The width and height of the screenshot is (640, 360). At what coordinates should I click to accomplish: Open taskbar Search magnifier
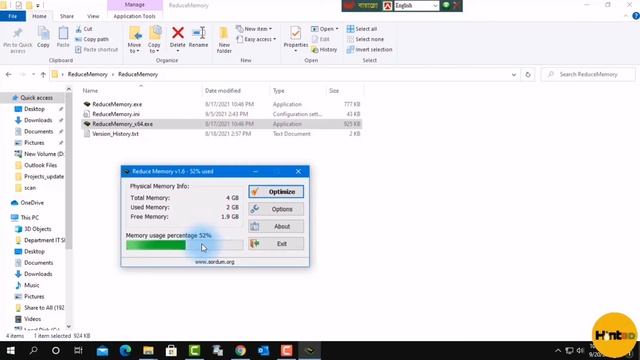point(33,351)
